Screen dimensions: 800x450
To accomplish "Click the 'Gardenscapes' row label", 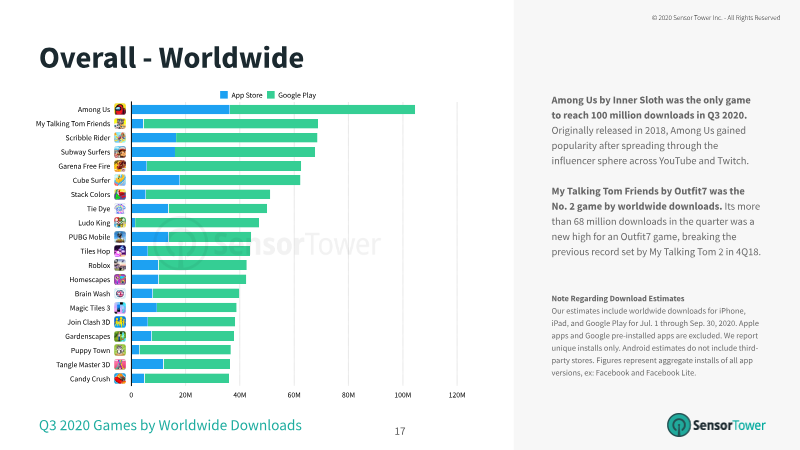I will [87, 336].
